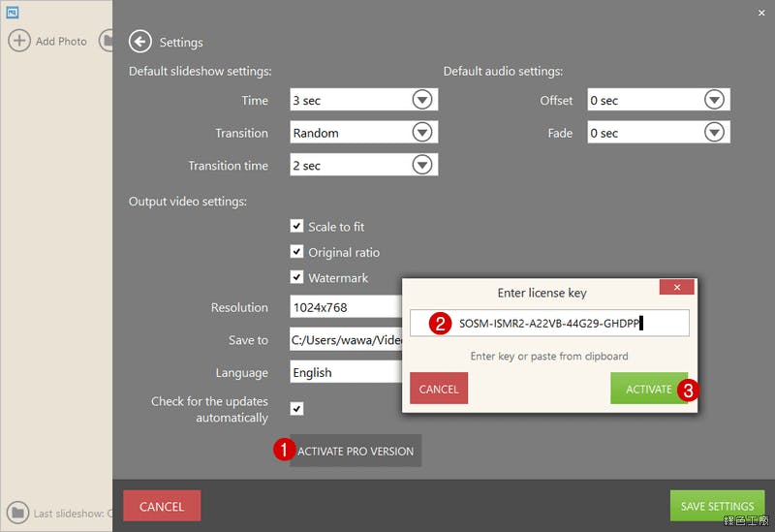The width and height of the screenshot is (775, 532).
Task: Open the Language English combo box
Action: click(346, 372)
